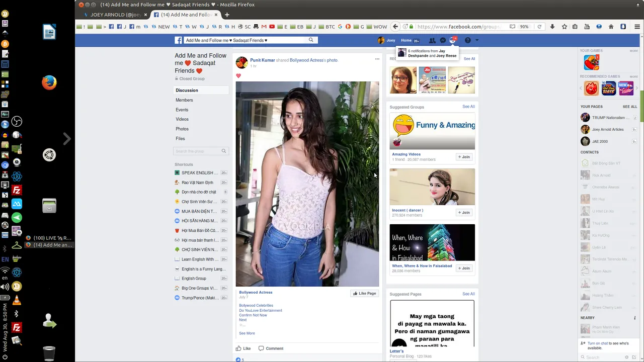
Task: Close the JOEY ARNOLD browser tab
Action: tap(146, 15)
